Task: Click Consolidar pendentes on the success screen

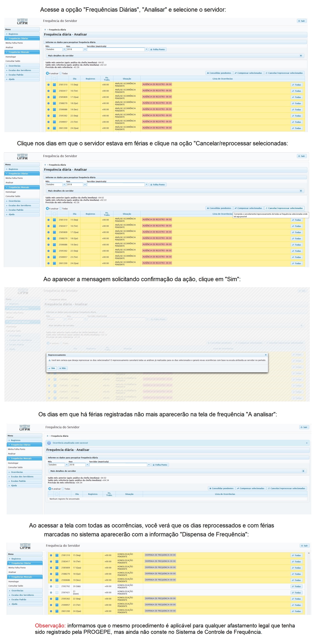Action: tap(221, 488)
